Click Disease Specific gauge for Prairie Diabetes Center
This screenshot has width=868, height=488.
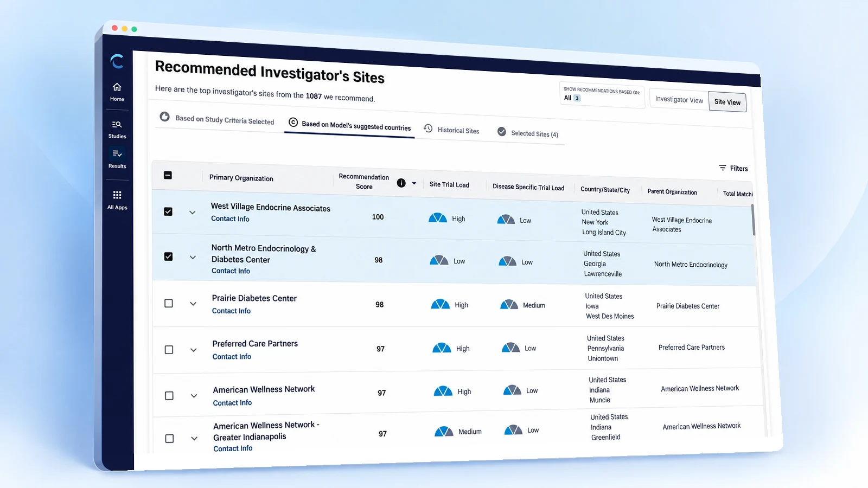[509, 305]
